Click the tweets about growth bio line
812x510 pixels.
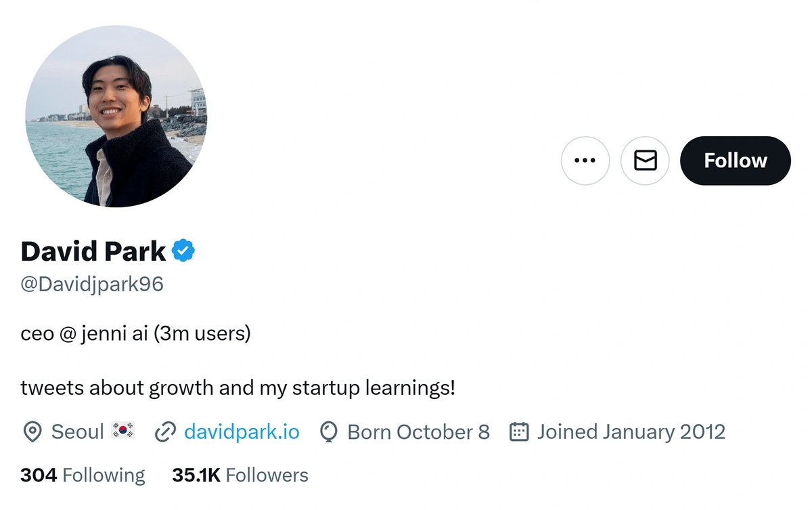tap(238, 388)
